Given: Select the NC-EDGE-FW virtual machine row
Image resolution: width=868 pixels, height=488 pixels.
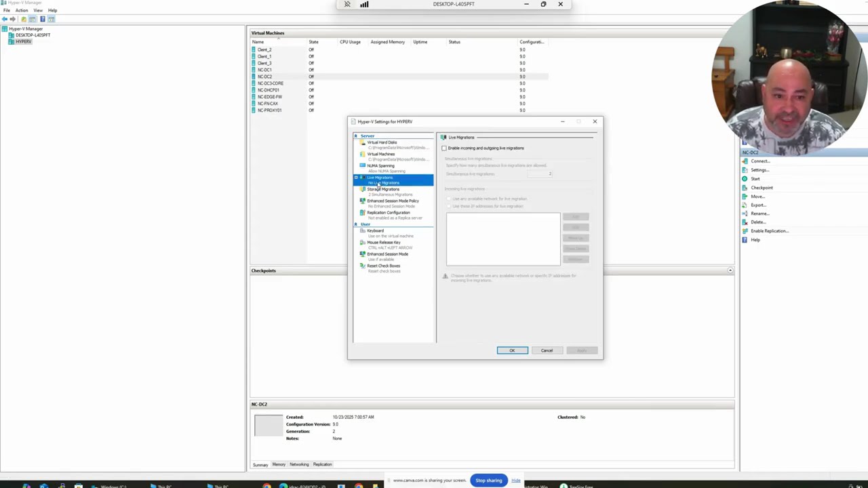Looking at the screenshot, I should (399, 97).
